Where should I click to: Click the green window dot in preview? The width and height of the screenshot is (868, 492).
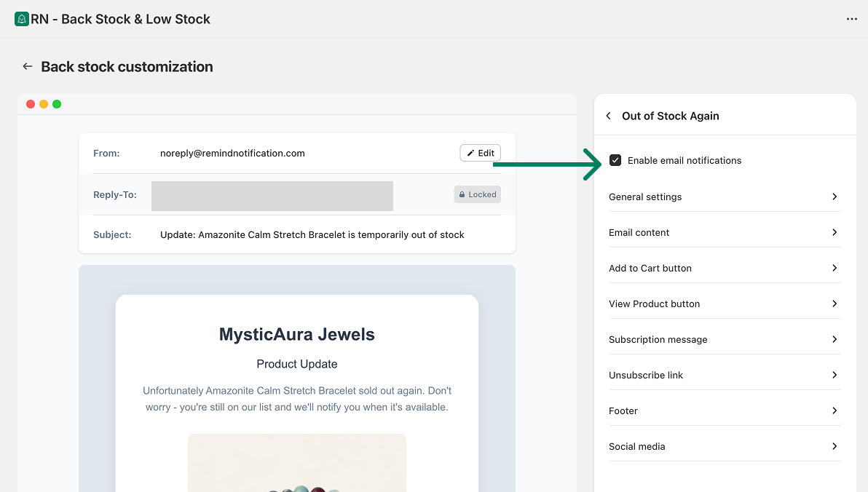point(57,104)
